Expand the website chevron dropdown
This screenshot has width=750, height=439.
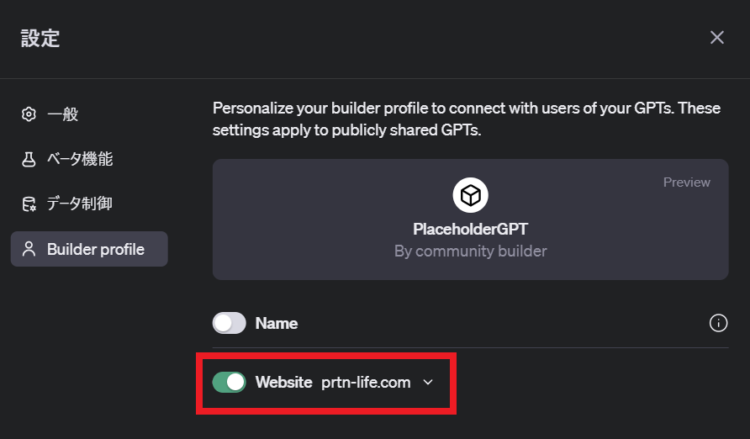pyautogui.click(x=428, y=382)
